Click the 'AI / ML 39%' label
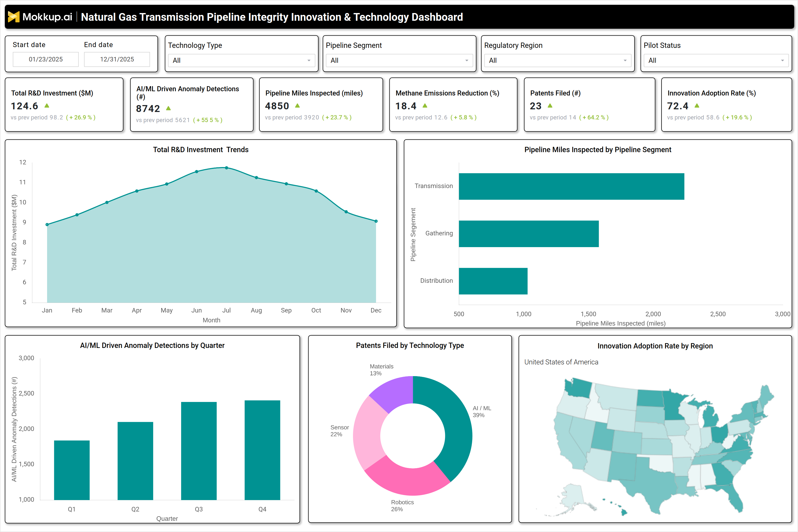This screenshot has width=798, height=532. pyautogui.click(x=482, y=412)
